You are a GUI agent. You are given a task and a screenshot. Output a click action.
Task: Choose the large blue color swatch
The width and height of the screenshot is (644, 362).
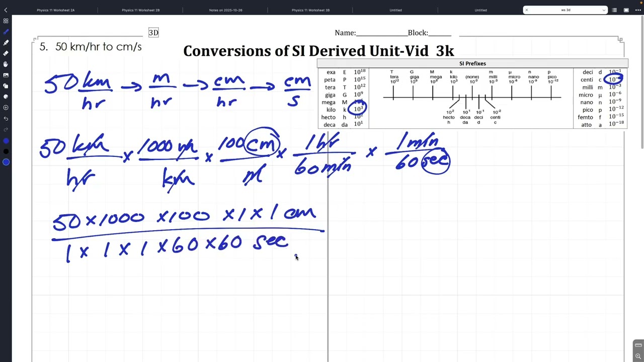(6, 162)
